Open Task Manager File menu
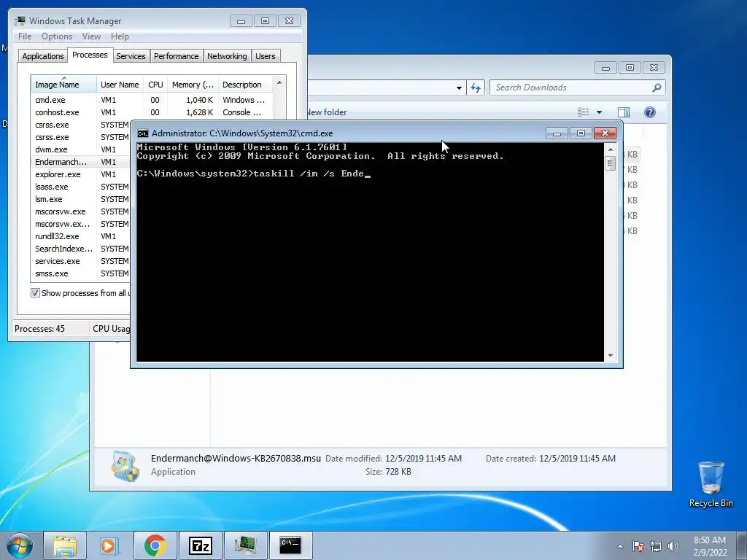 25,36
